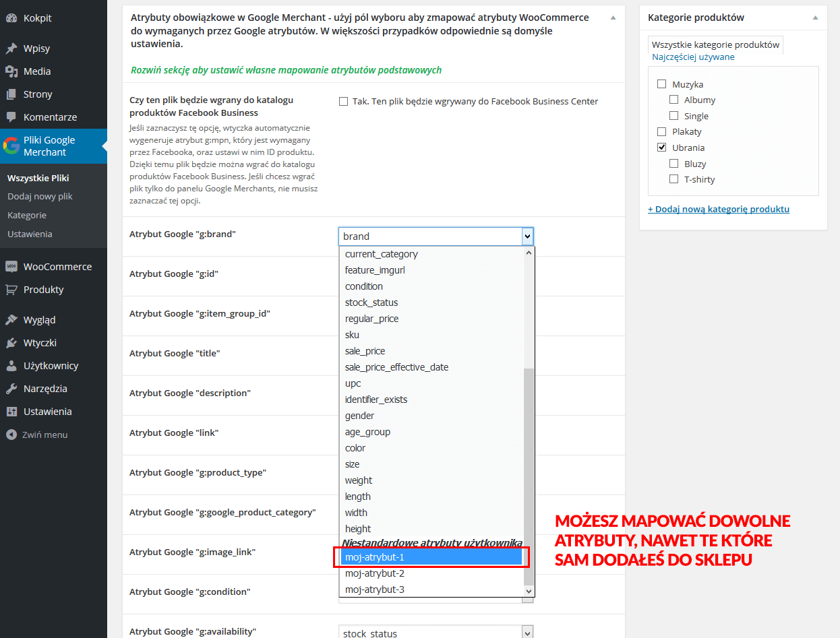Image resolution: width=840 pixels, height=638 pixels.
Task: Pick the weight option
Action: click(431, 480)
